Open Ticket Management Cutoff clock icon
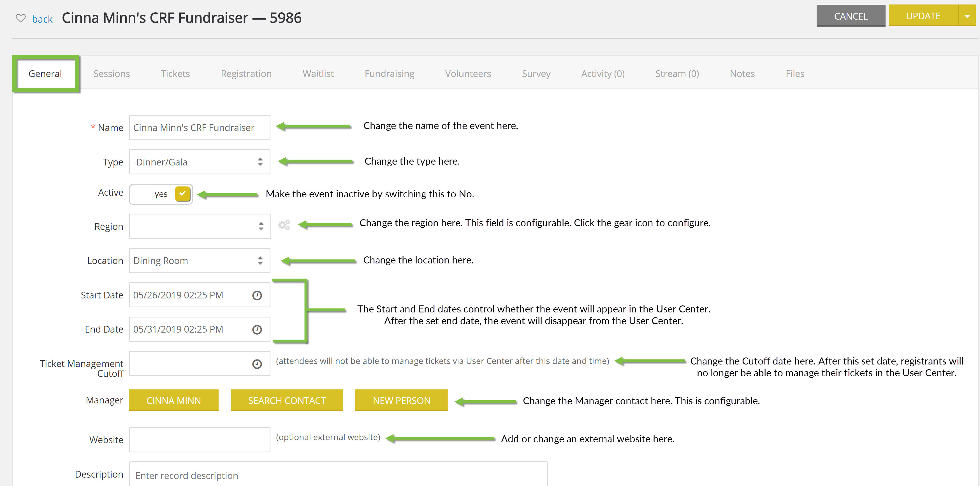This screenshot has height=486, width=980. [257, 364]
